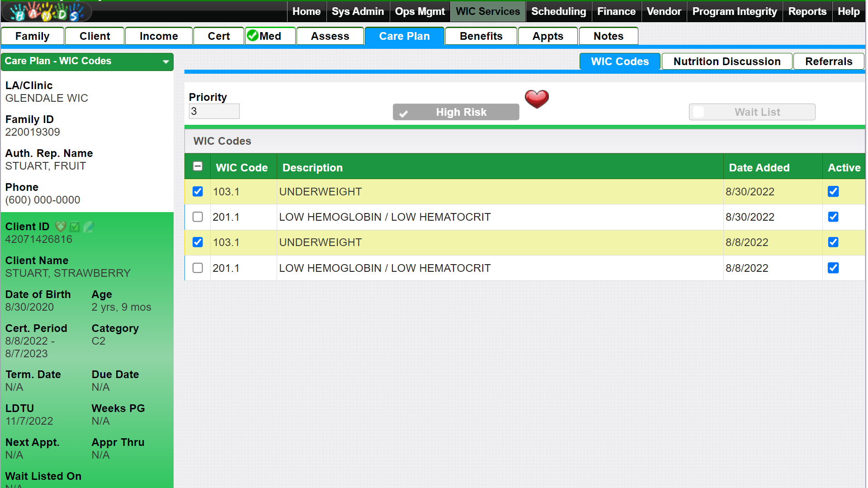Enable the Wait List toggle

698,112
